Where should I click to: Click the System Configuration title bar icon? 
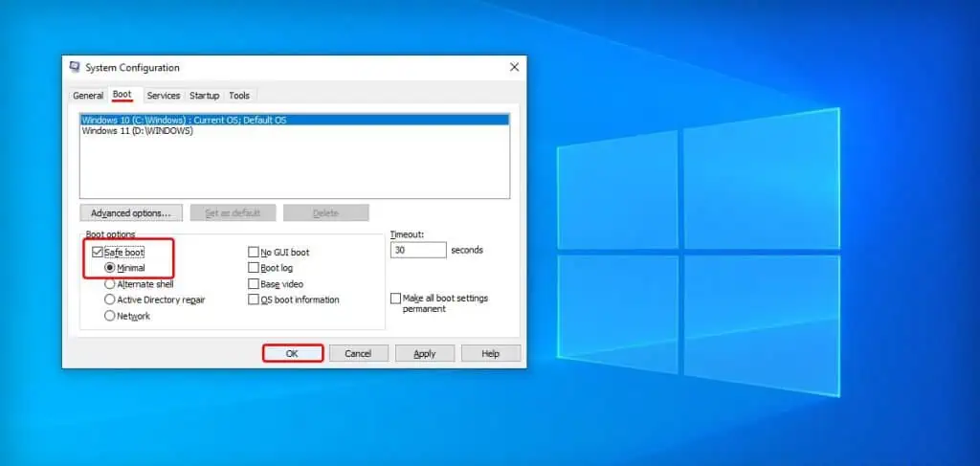(x=75, y=67)
